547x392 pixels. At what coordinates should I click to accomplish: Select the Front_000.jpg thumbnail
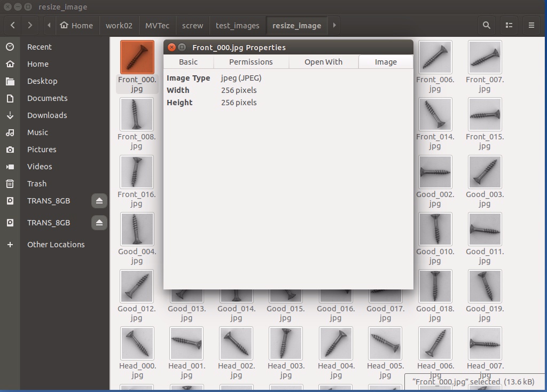click(x=137, y=57)
